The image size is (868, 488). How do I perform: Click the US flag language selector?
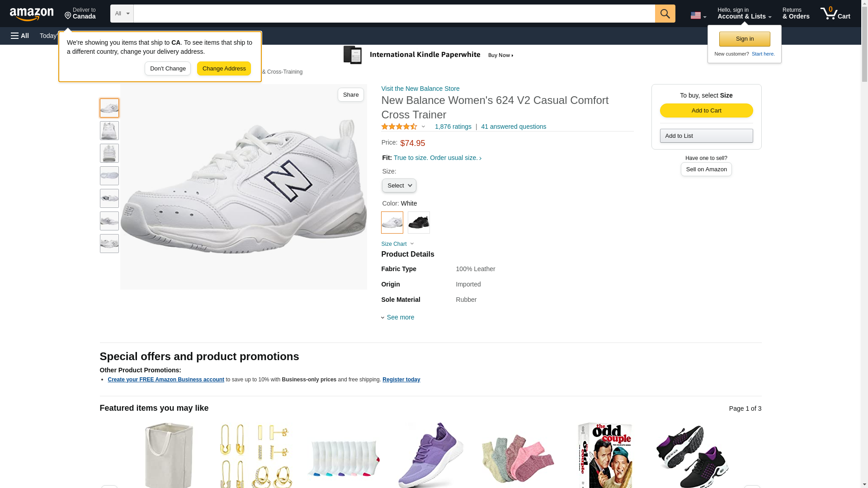coord(698,15)
